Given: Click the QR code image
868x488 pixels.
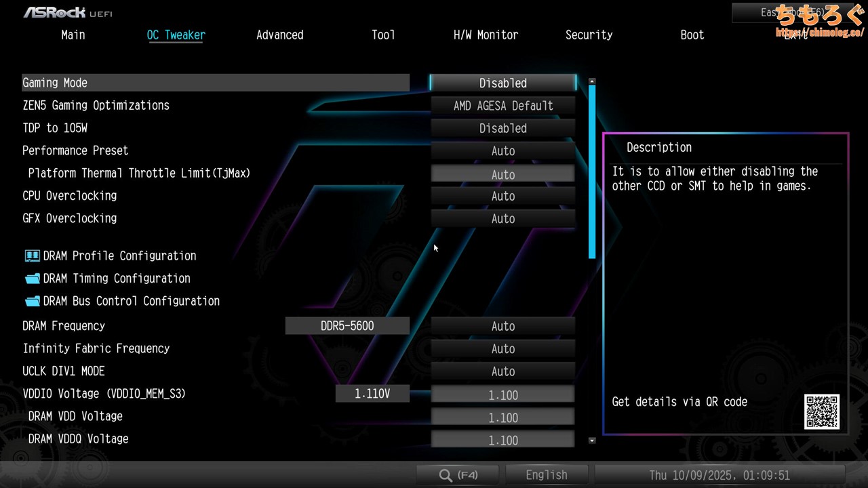Looking at the screenshot, I should (822, 411).
